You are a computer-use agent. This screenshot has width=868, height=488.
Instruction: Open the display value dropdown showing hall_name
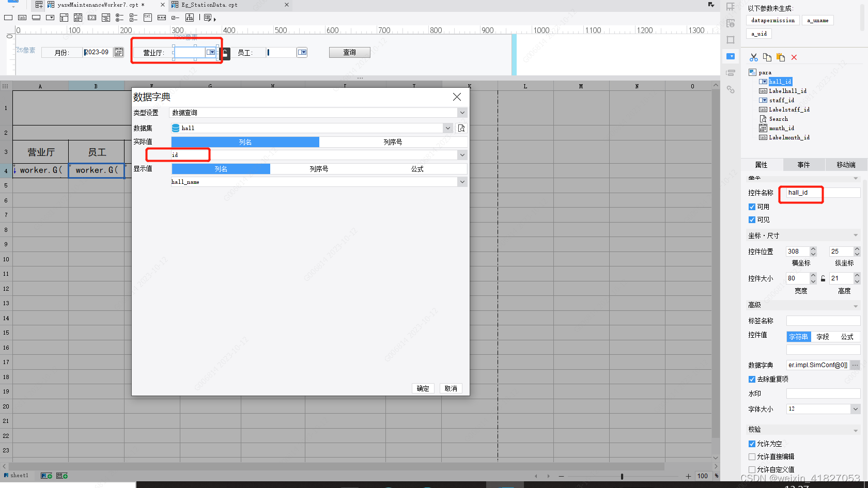click(x=462, y=182)
